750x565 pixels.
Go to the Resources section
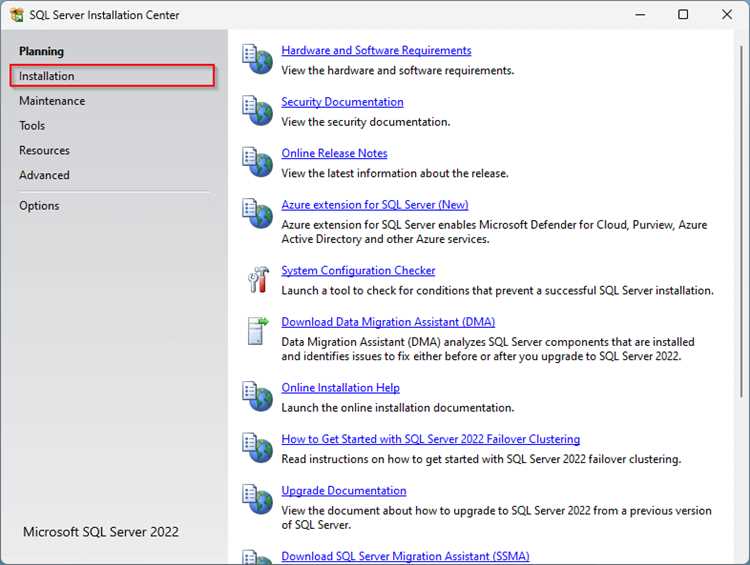(44, 151)
